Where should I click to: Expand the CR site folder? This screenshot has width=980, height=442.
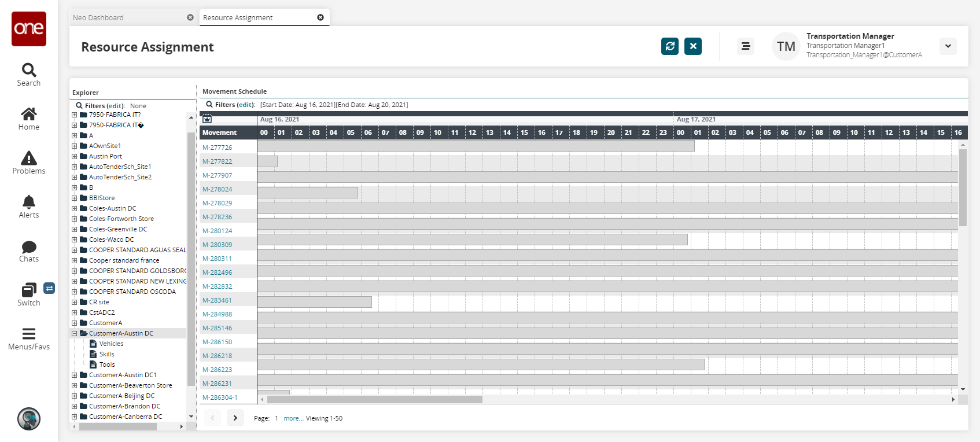coord(74,302)
